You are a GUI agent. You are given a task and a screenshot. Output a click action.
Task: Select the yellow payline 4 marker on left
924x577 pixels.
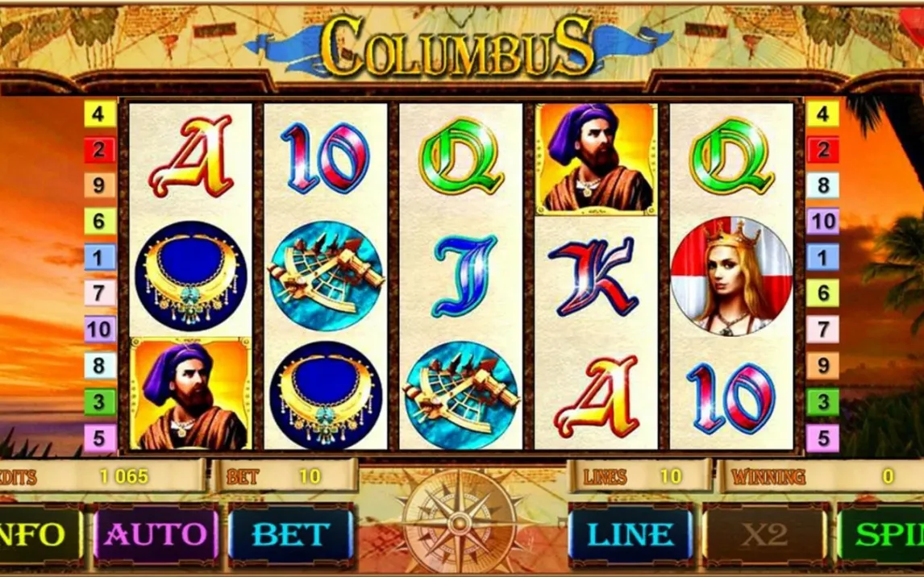(x=99, y=114)
